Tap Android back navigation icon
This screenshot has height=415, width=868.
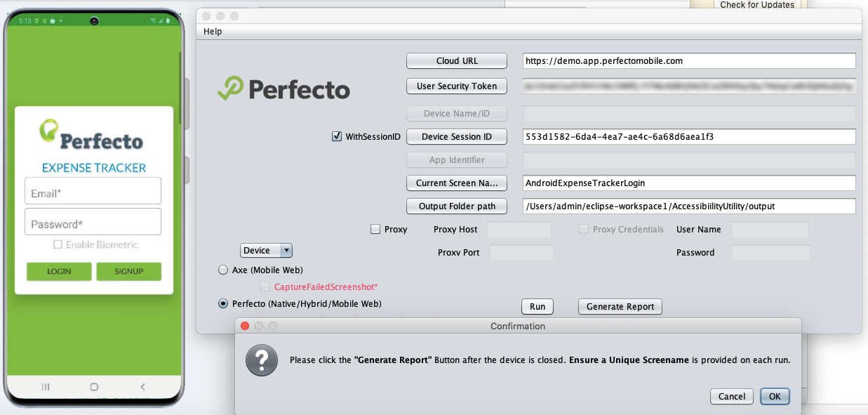[x=143, y=387]
